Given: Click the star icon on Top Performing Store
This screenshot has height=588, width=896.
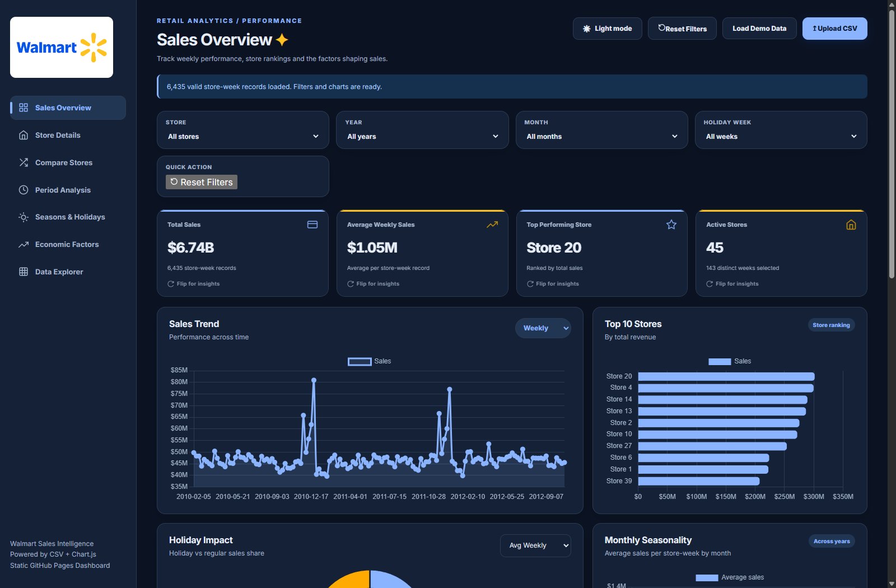Looking at the screenshot, I should [x=671, y=225].
